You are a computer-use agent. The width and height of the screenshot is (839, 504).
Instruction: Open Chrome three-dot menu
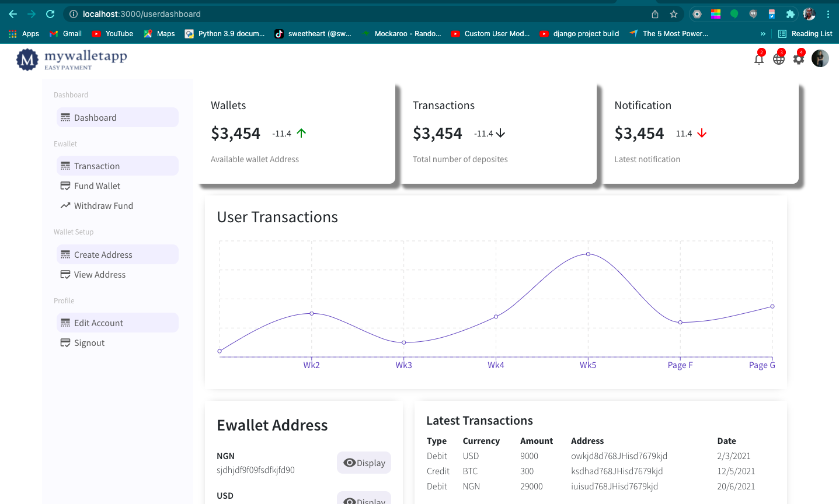point(828,14)
